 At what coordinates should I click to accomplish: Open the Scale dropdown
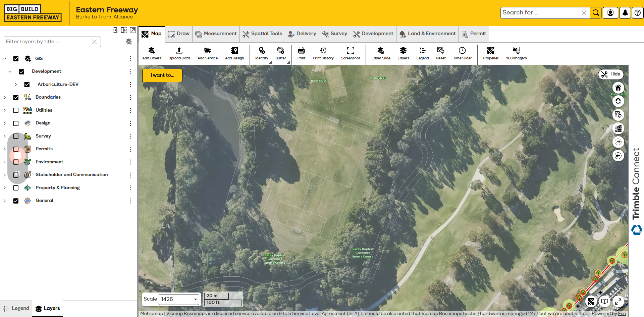[179, 299]
